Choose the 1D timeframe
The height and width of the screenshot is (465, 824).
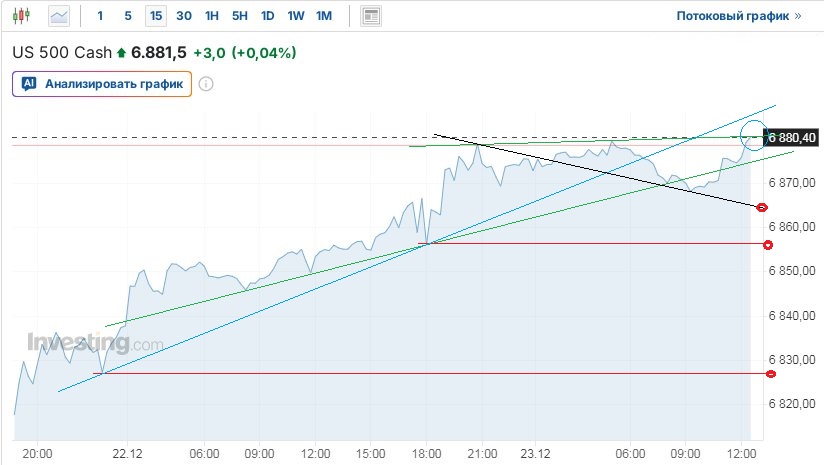268,16
